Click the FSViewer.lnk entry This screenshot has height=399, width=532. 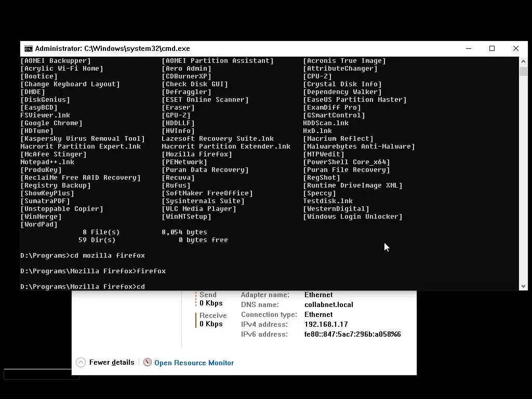[45, 115]
